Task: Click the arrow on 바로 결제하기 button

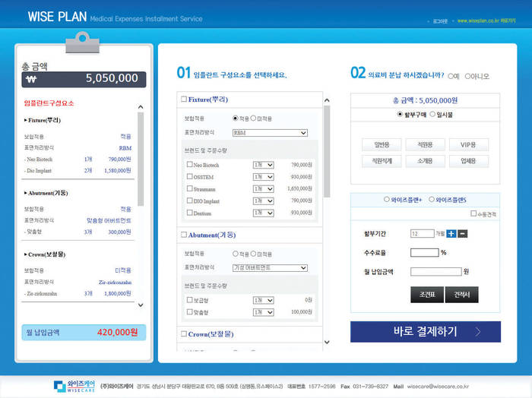Action: click(x=477, y=332)
